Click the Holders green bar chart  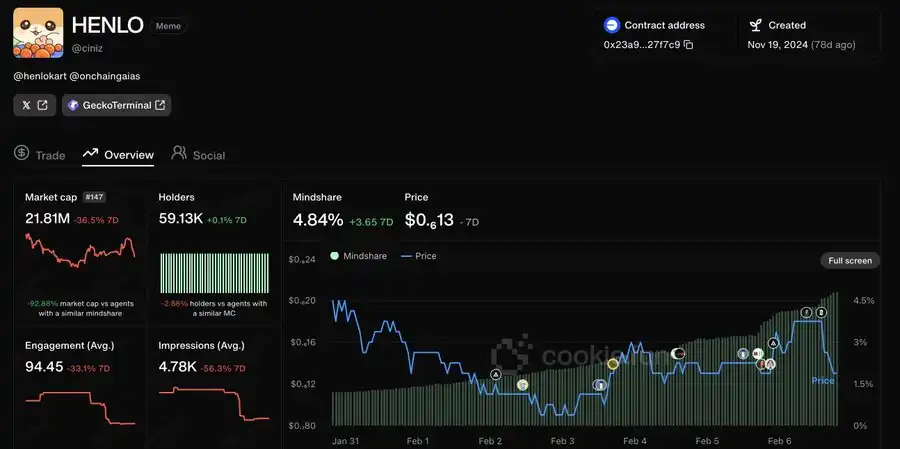214,271
